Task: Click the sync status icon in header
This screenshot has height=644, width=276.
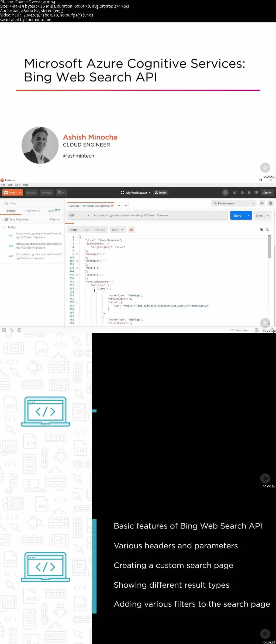Action: (x=225, y=192)
